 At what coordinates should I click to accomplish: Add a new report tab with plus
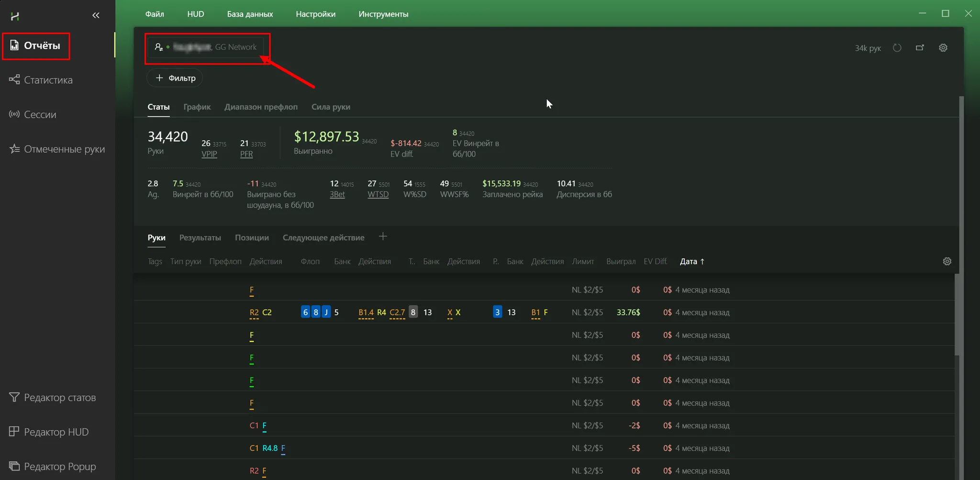pos(383,236)
